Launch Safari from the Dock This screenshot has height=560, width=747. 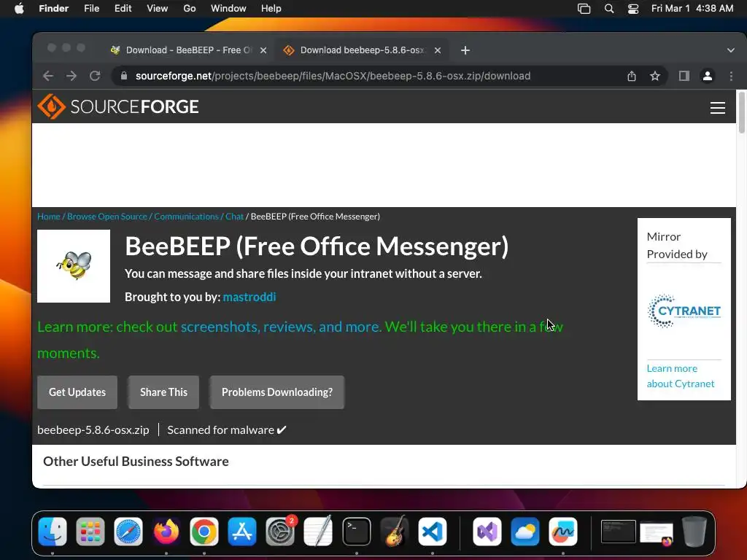coord(128,531)
